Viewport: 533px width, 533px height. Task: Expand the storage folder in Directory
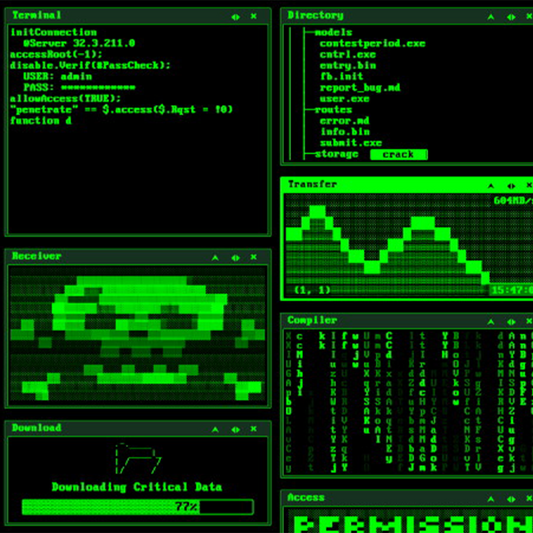pyautogui.click(x=336, y=154)
